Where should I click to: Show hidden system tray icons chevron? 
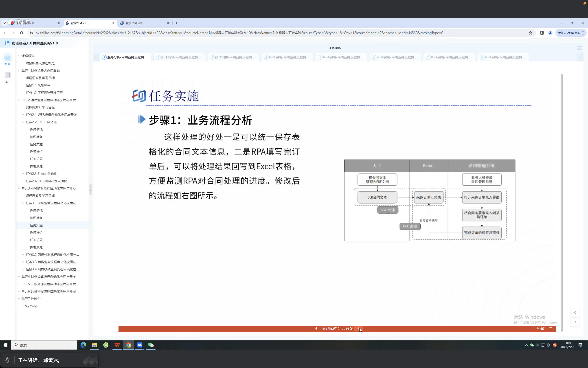pyautogui.click(x=526, y=345)
